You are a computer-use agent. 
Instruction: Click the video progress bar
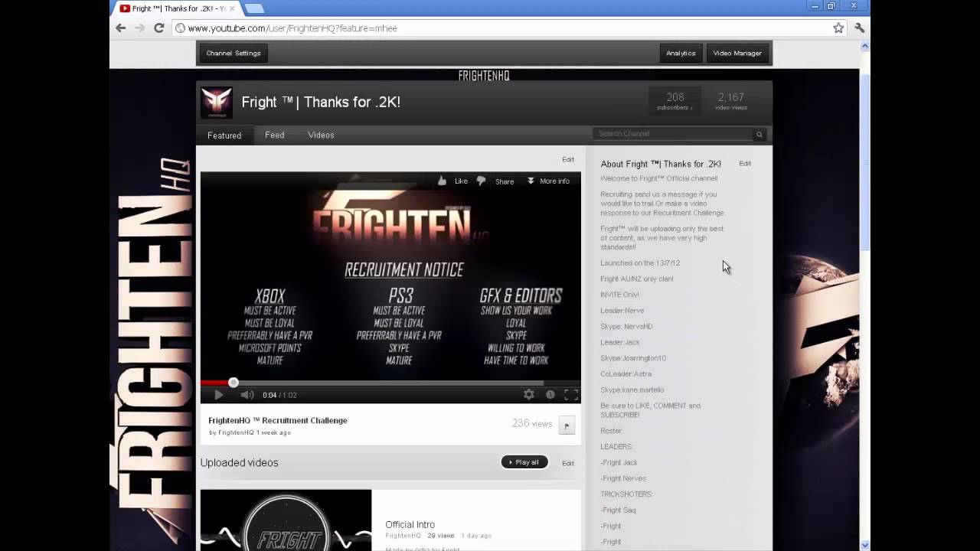390,383
